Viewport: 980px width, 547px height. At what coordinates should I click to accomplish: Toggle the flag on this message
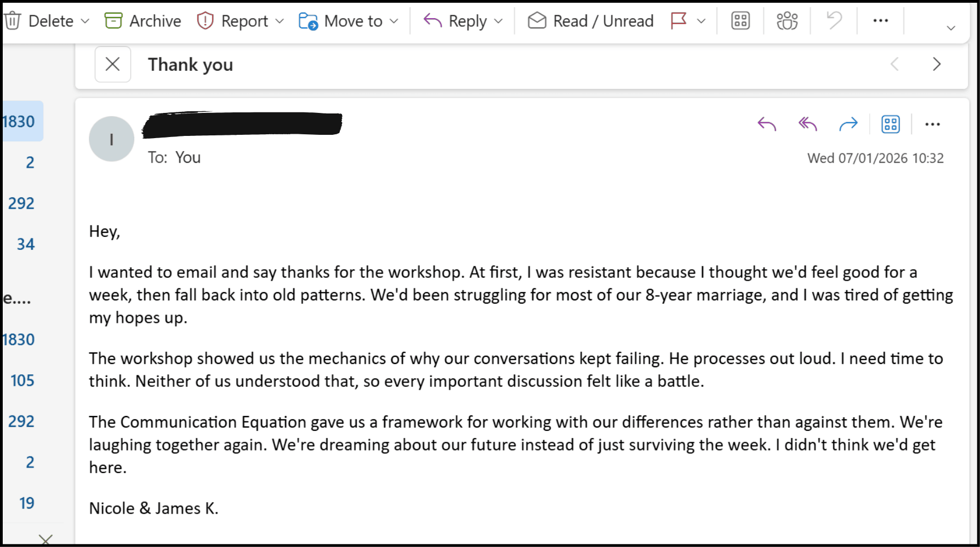pos(679,21)
